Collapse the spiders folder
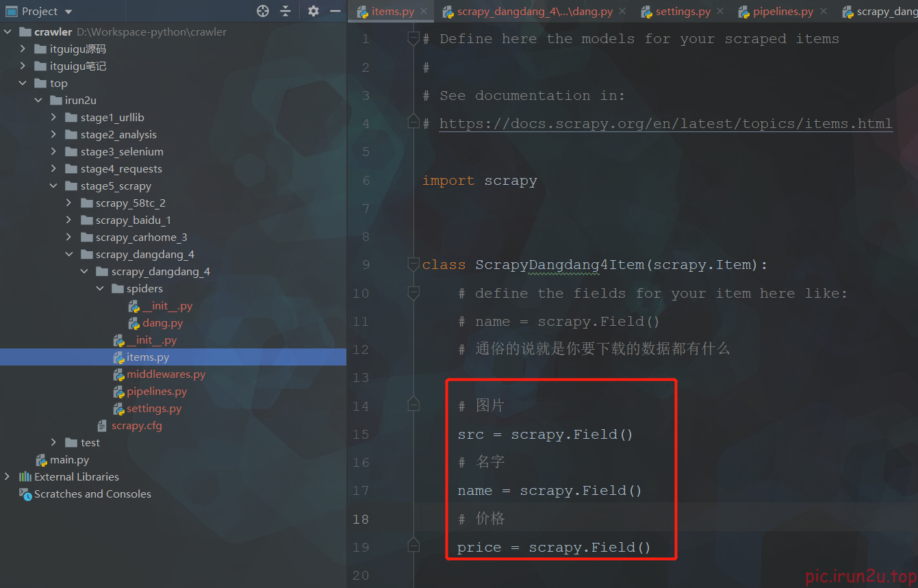 click(100, 289)
